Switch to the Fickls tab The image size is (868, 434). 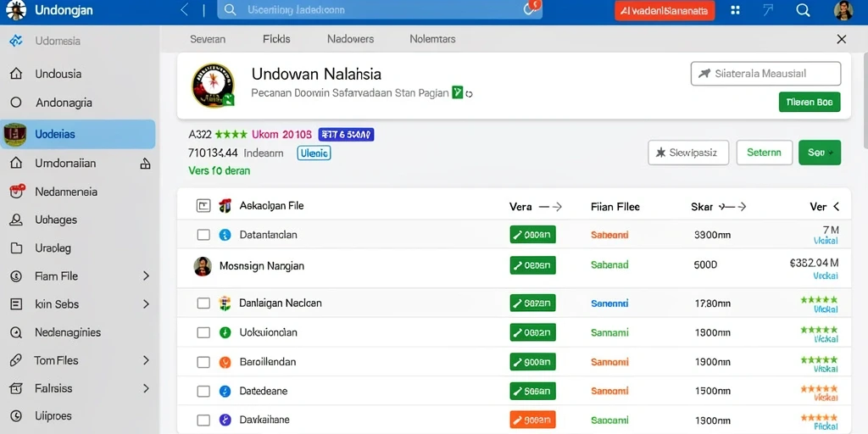pos(276,39)
